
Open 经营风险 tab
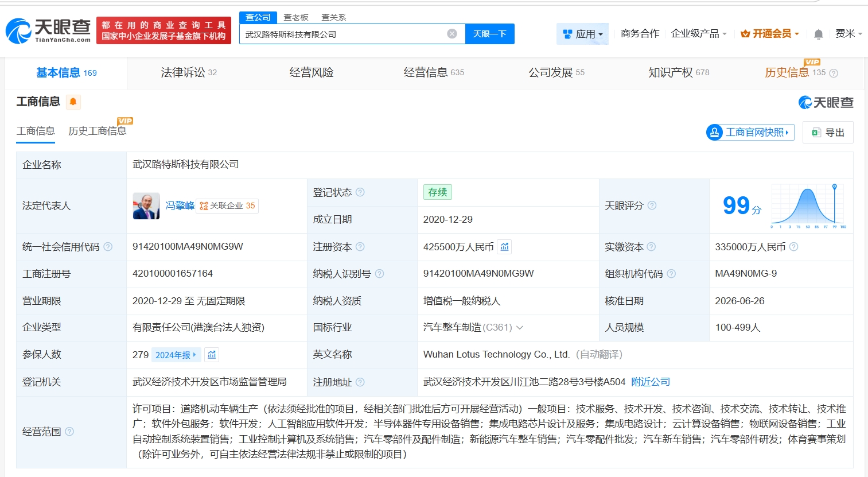click(x=312, y=73)
